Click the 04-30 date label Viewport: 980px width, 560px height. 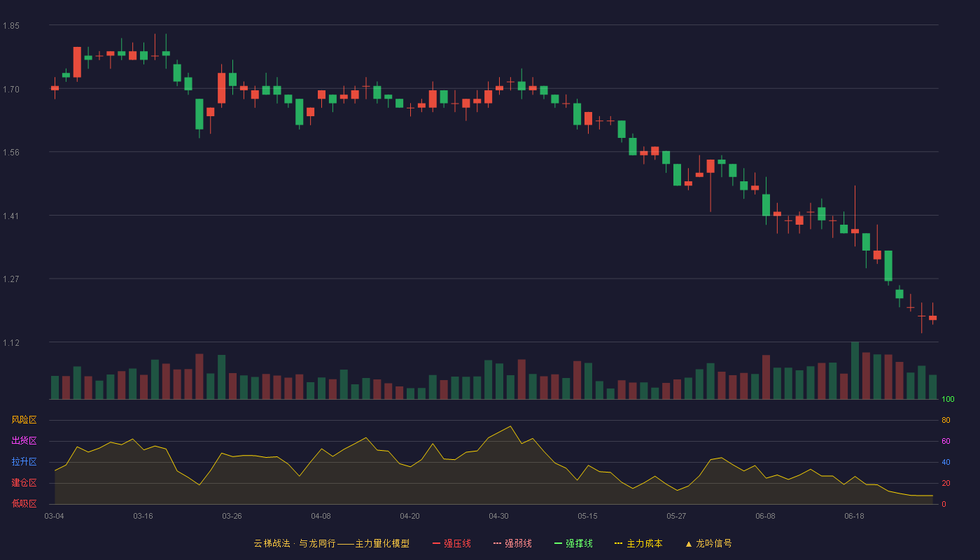click(x=498, y=516)
